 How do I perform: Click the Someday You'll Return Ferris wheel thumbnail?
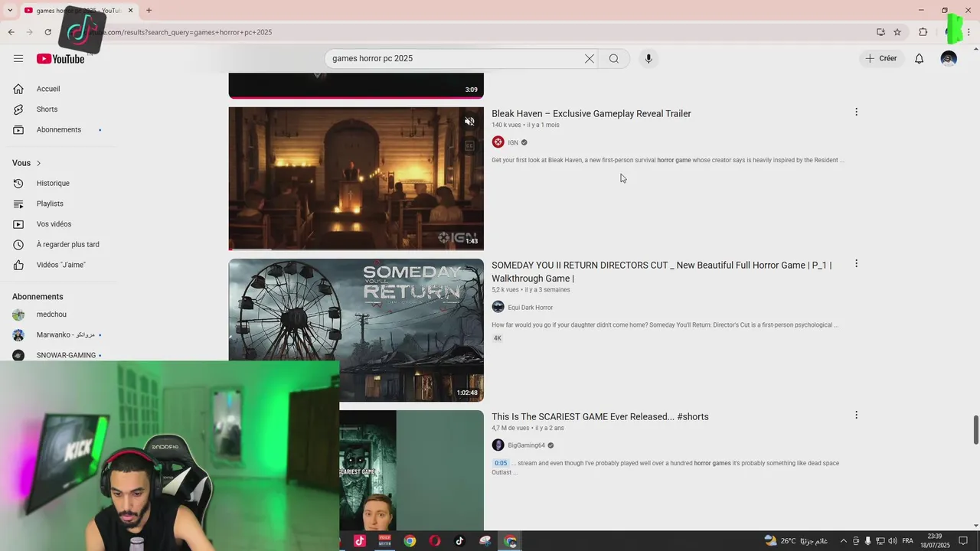(x=356, y=330)
